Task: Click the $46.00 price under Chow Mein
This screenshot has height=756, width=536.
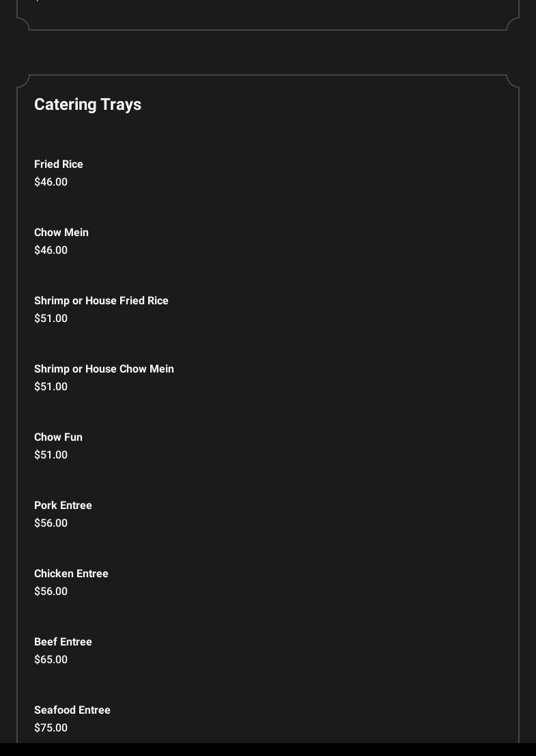Action: [x=51, y=250]
